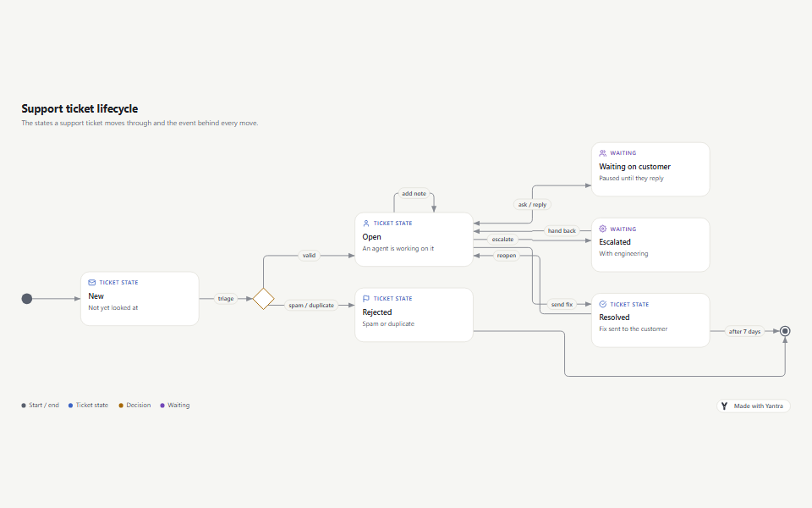
Task: Click the diagram subtitle about ticket states
Action: click(140, 123)
